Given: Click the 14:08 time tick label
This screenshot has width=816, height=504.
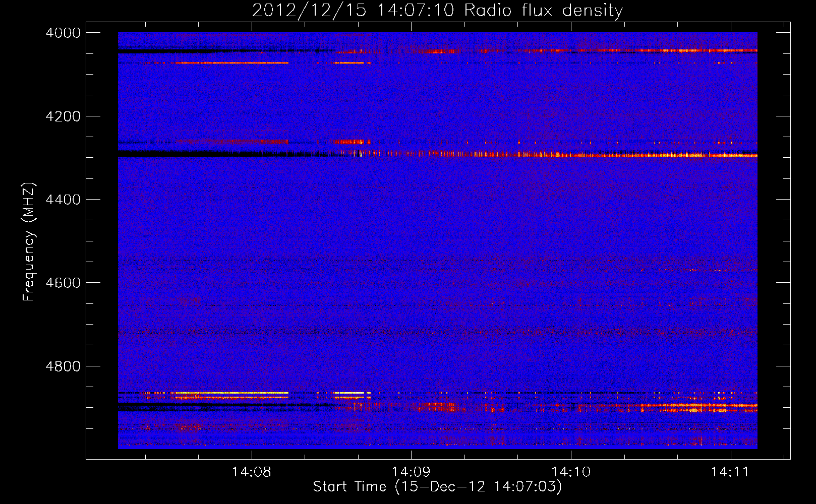Looking at the screenshot, I should click(x=251, y=472).
